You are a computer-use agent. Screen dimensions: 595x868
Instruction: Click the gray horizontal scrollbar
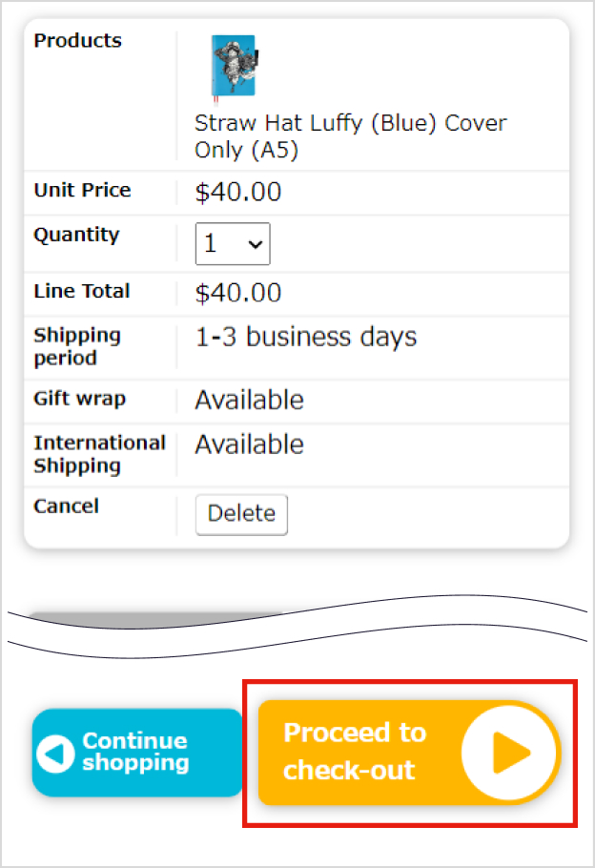tap(153, 616)
